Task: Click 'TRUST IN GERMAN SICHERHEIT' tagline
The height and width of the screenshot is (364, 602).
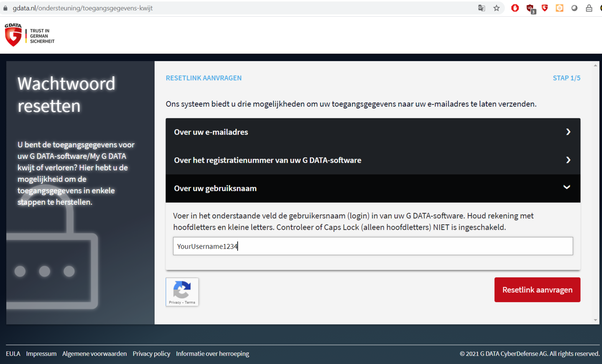Action: coord(42,36)
